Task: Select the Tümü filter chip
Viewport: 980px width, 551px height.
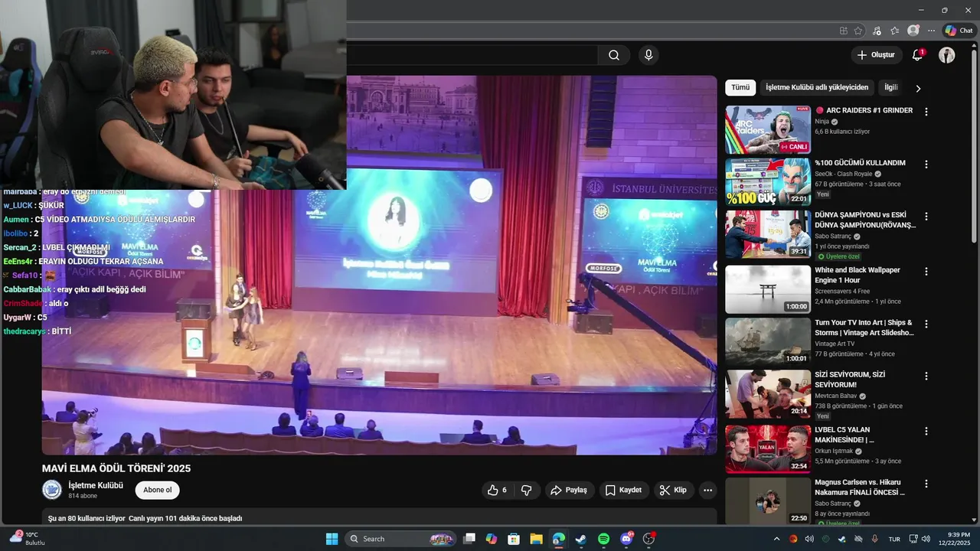Action: coord(740,87)
